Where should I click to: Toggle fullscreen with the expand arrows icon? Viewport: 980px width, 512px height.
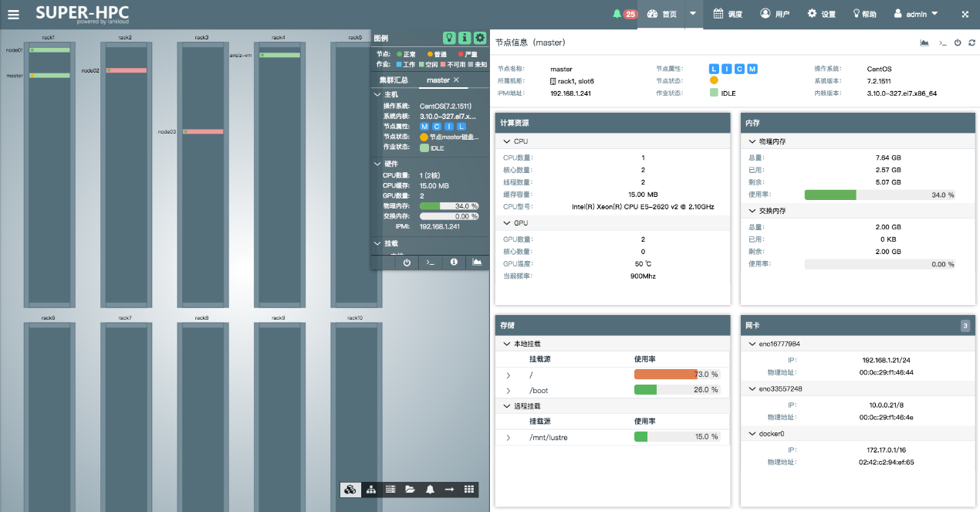point(965,14)
